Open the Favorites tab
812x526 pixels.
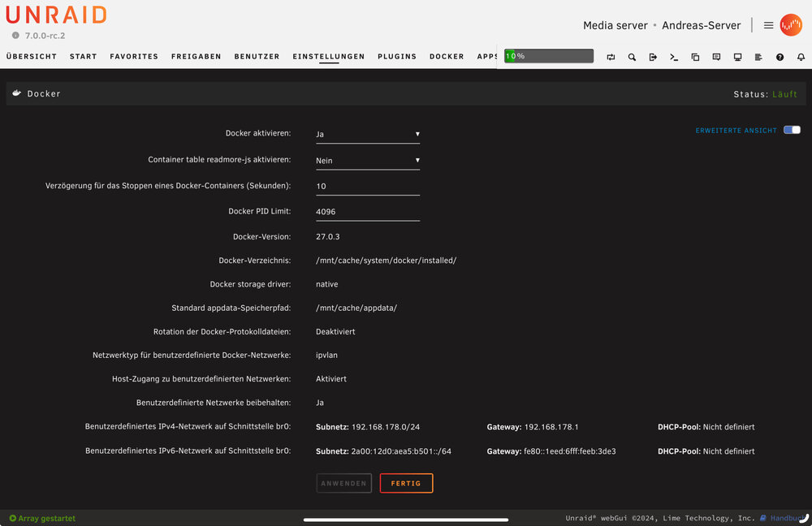(x=134, y=57)
